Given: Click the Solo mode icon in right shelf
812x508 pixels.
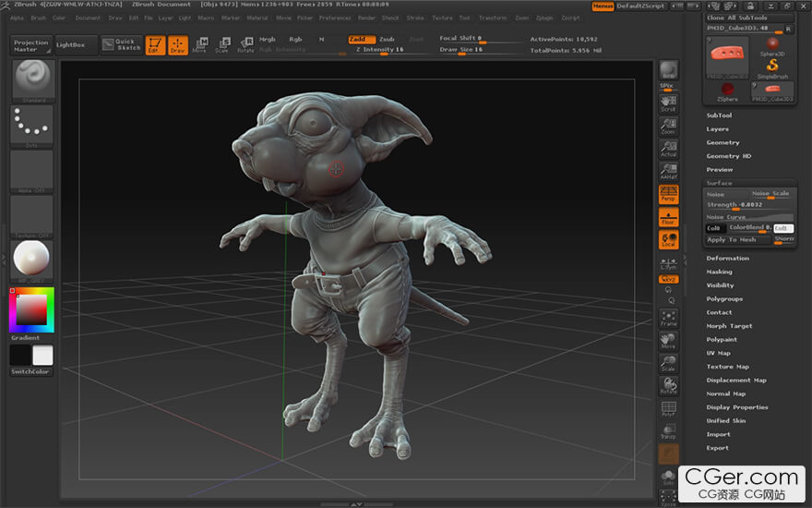Looking at the screenshot, I should tap(668, 477).
